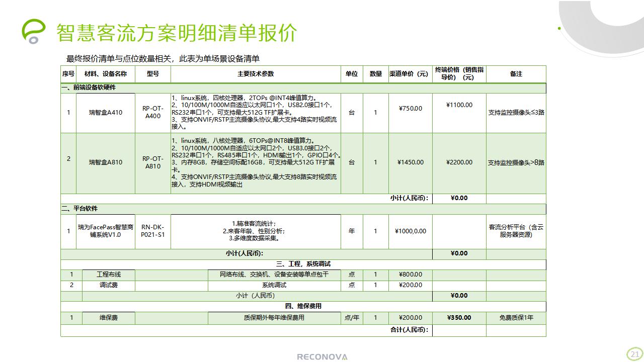Click the 合计(人民币) total label

click(x=409, y=330)
